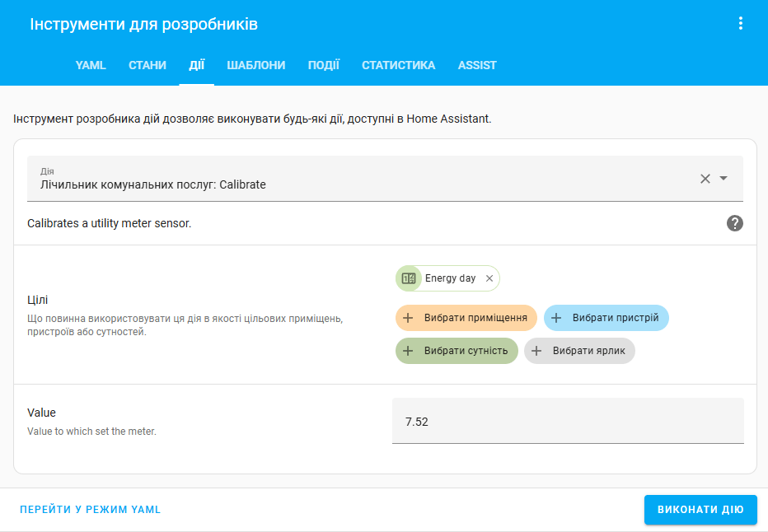Run the action with ВИКОНАТИ ДІЮ

pyautogui.click(x=700, y=510)
